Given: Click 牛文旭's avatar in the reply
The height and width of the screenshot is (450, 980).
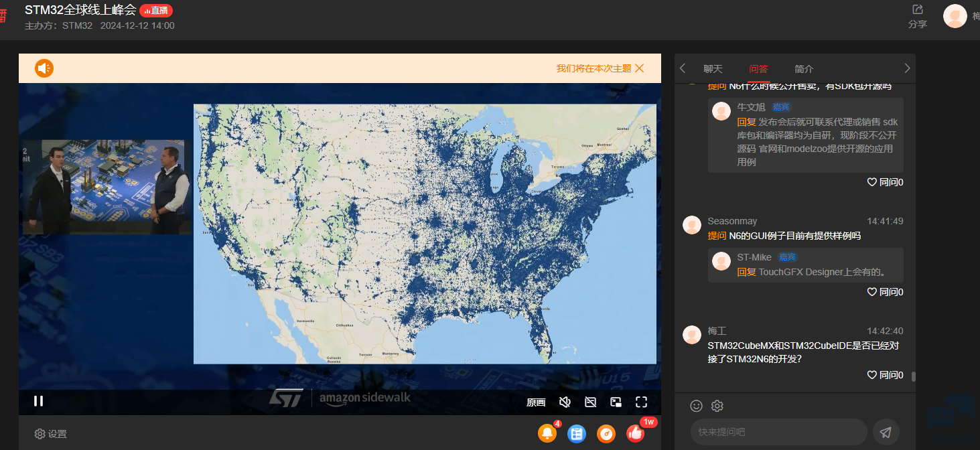Looking at the screenshot, I should point(721,111).
